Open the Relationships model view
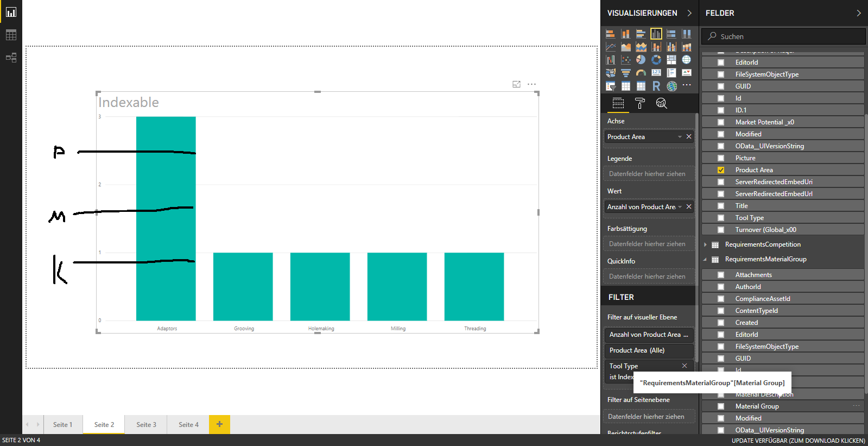 [x=11, y=58]
